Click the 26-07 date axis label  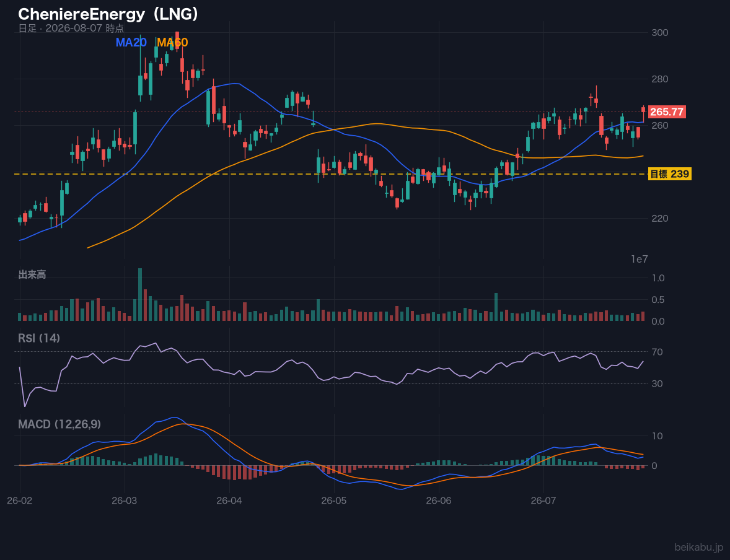point(543,501)
